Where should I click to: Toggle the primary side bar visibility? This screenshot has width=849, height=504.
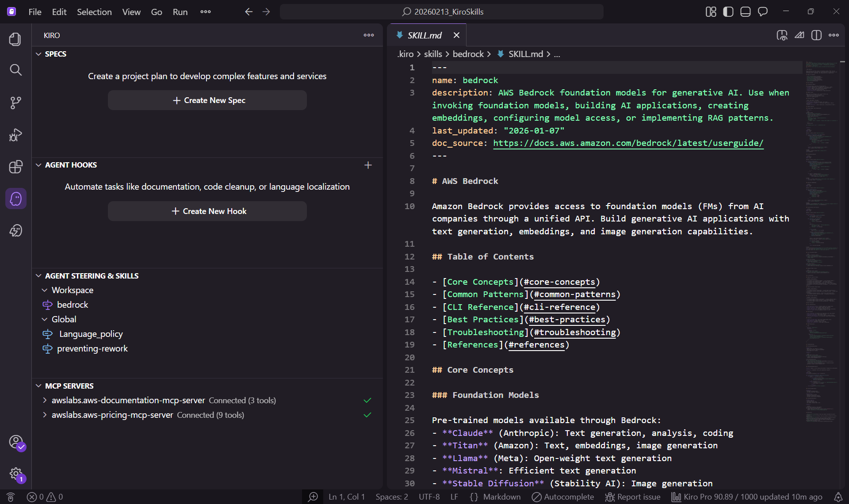tap(727, 11)
